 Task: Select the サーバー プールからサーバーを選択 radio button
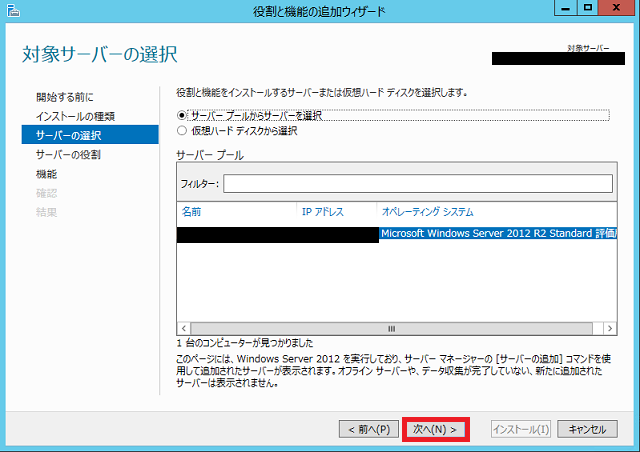(x=181, y=115)
